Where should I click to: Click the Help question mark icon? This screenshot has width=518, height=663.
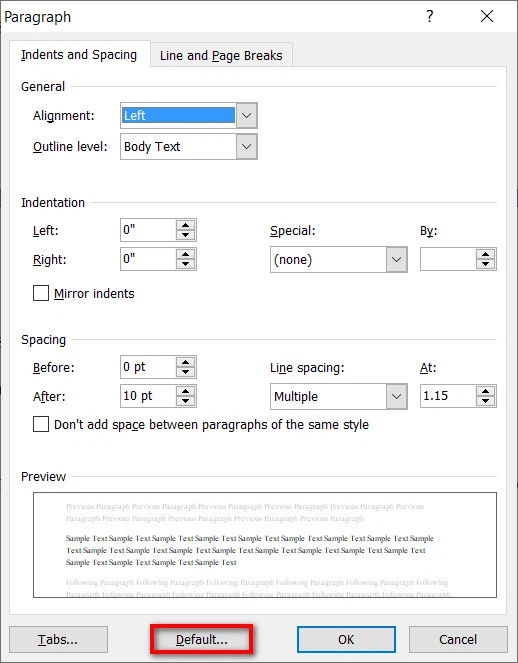(430, 16)
